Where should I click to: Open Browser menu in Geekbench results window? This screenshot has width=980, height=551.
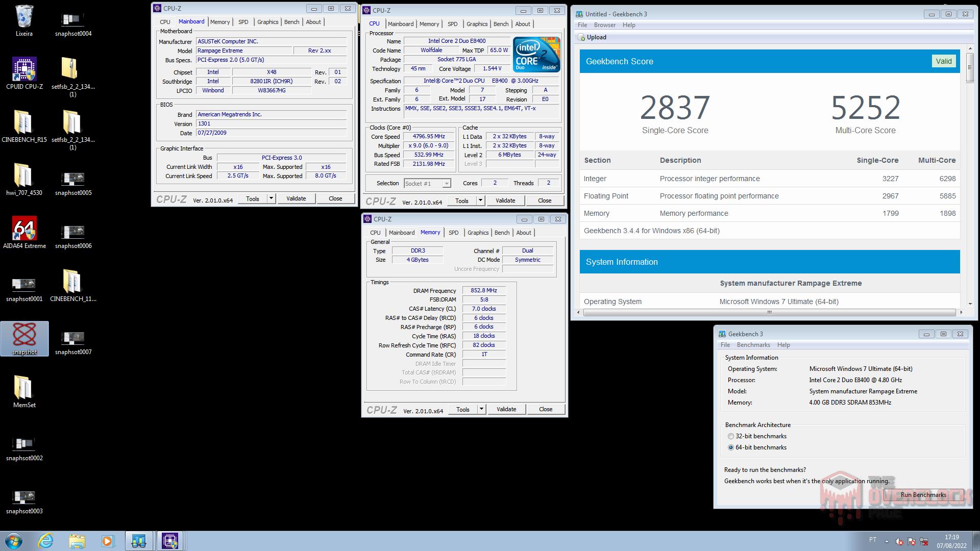[x=605, y=25]
